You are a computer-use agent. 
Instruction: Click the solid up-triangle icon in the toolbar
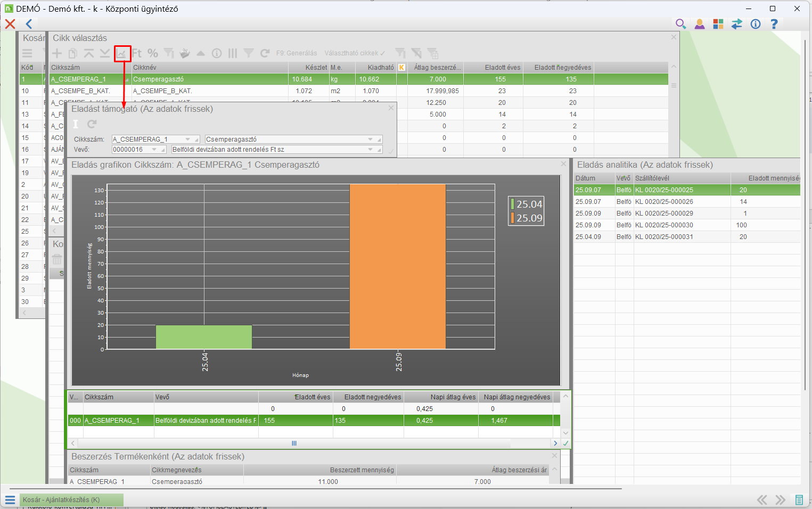pyautogui.click(x=201, y=53)
